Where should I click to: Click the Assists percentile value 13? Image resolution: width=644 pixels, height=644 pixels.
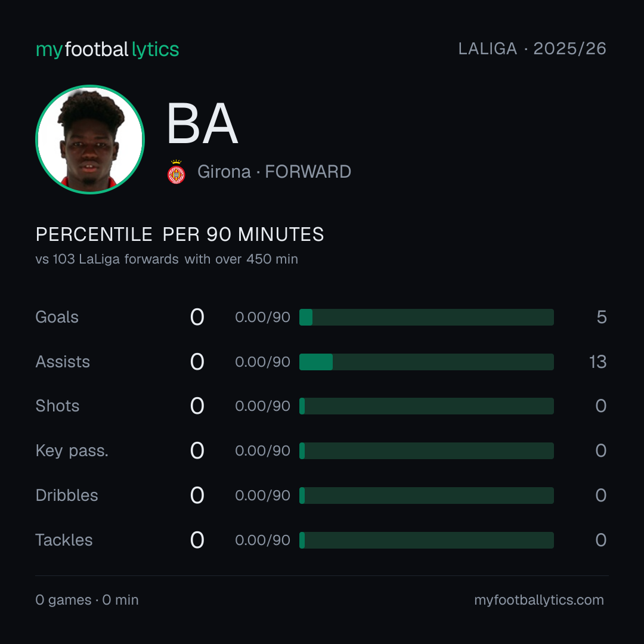pyautogui.click(x=597, y=362)
